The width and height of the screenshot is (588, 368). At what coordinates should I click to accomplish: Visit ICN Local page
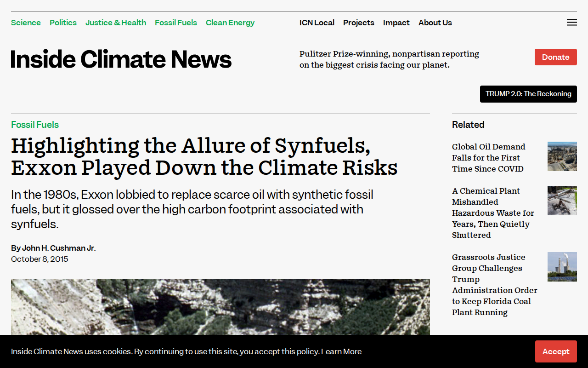(317, 23)
